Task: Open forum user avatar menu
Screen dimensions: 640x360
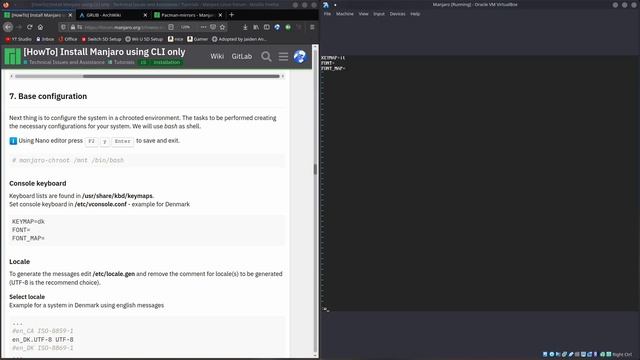Action: pos(300,56)
